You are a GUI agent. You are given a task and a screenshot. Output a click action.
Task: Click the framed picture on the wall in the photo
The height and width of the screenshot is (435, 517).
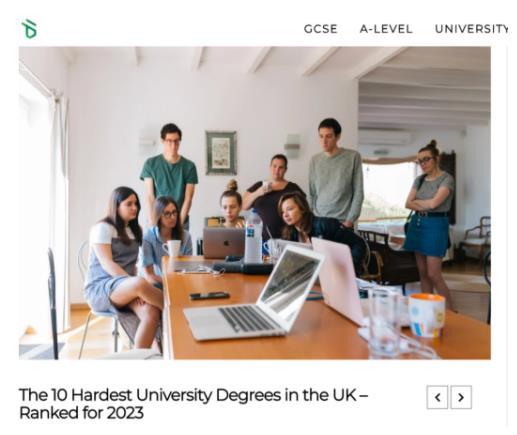click(221, 153)
